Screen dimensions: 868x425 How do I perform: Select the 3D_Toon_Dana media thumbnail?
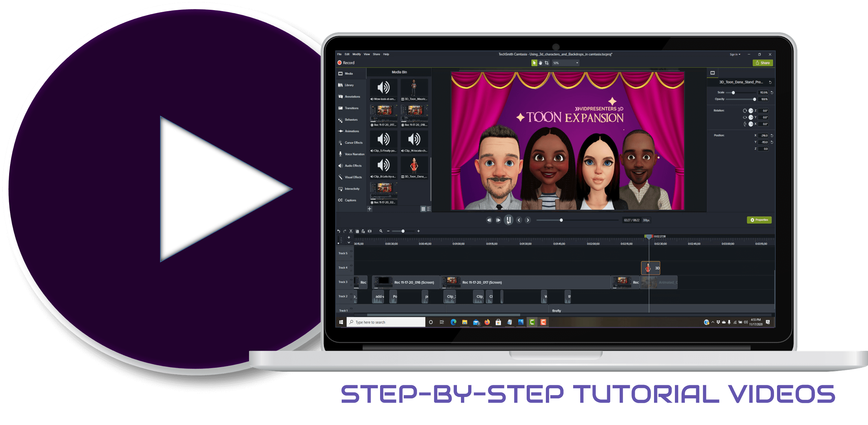(414, 167)
